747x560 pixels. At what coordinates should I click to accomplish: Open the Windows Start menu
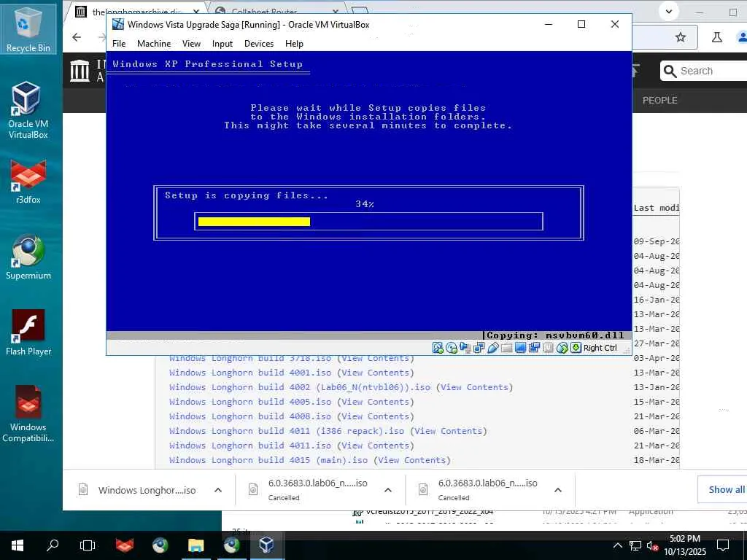coord(18,545)
